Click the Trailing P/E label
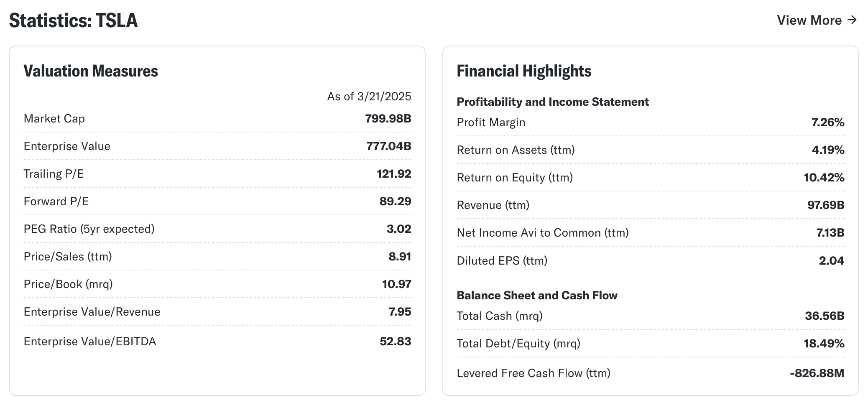The height and width of the screenshot is (403, 868). [x=54, y=174]
